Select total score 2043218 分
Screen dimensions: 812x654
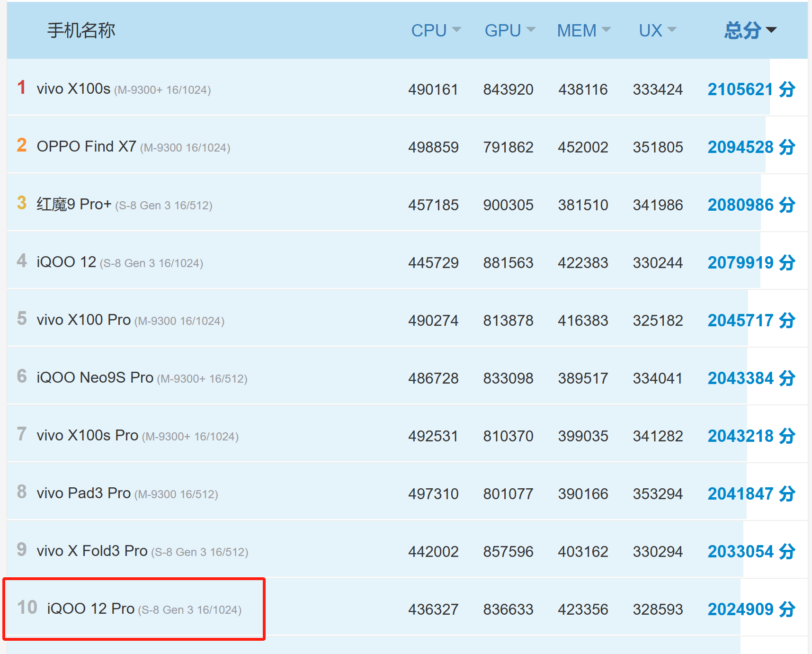tap(751, 436)
